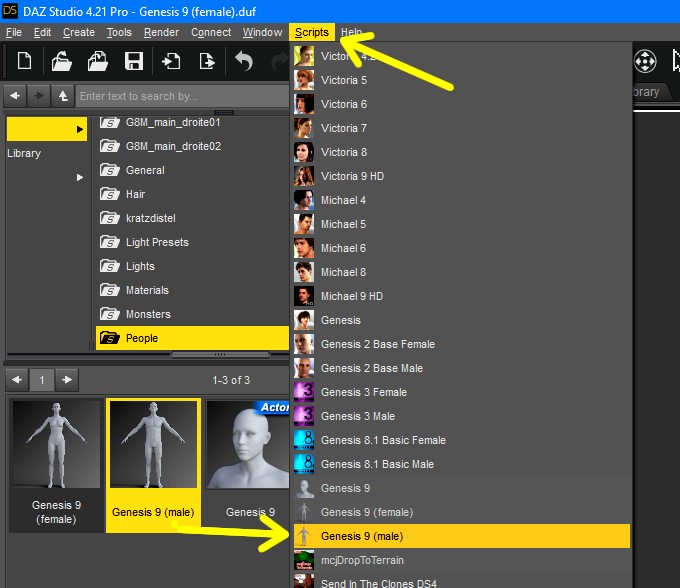Click the Victoria 5 script thumbnail icon
Image resolution: width=680 pixels, height=588 pixels.
pyautogui.click(x=304, y=80)
